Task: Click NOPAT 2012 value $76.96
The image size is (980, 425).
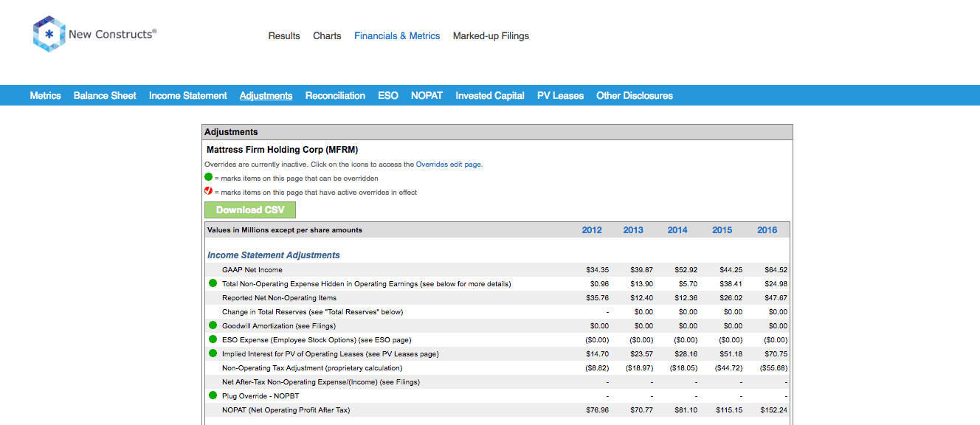Action: click(597, 410)
